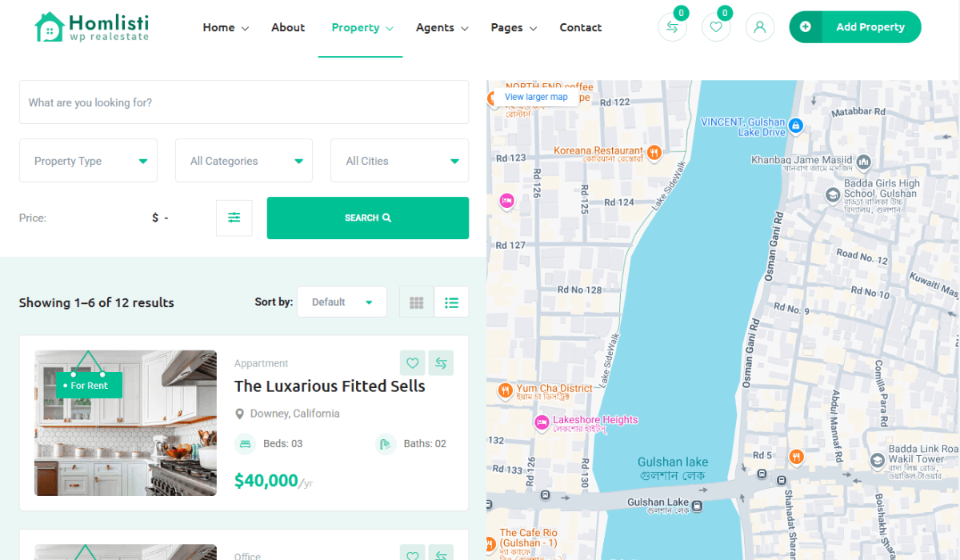This screenshot has height=560, width=960.
Task: Click the VINCENT Gulshan Lake Drive marker
Action: pyautogui.click(x=795, y=126)
